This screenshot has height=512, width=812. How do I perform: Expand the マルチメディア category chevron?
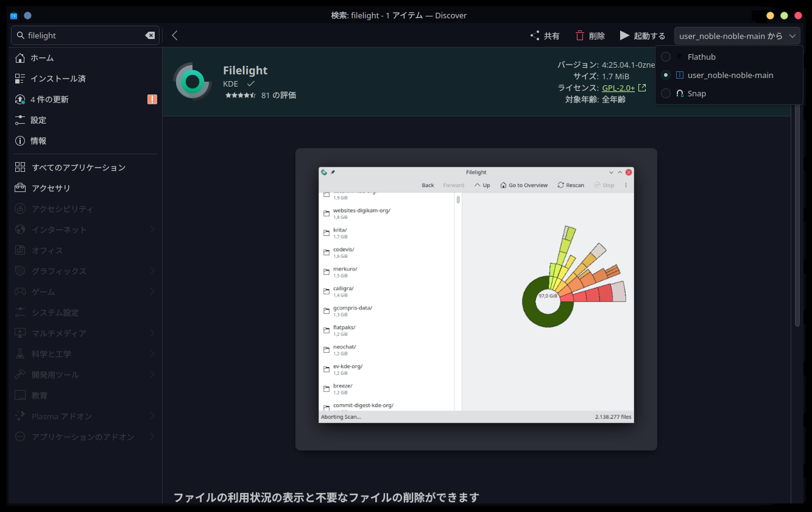(152, 333)
